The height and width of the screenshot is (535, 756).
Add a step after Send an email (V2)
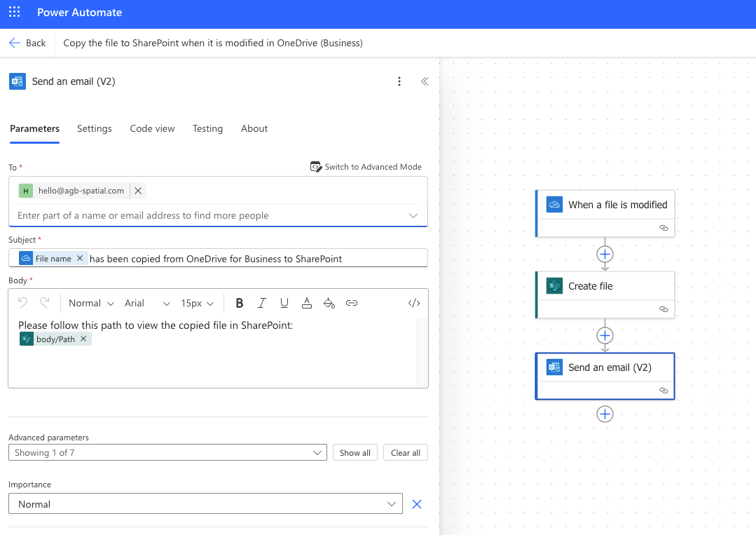point(605,414)
